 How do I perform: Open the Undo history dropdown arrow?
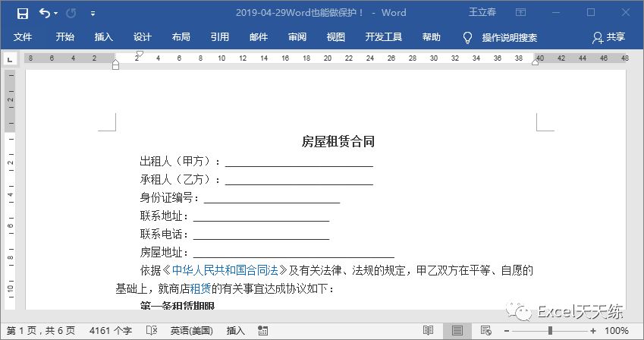click(x=55, y=14)
